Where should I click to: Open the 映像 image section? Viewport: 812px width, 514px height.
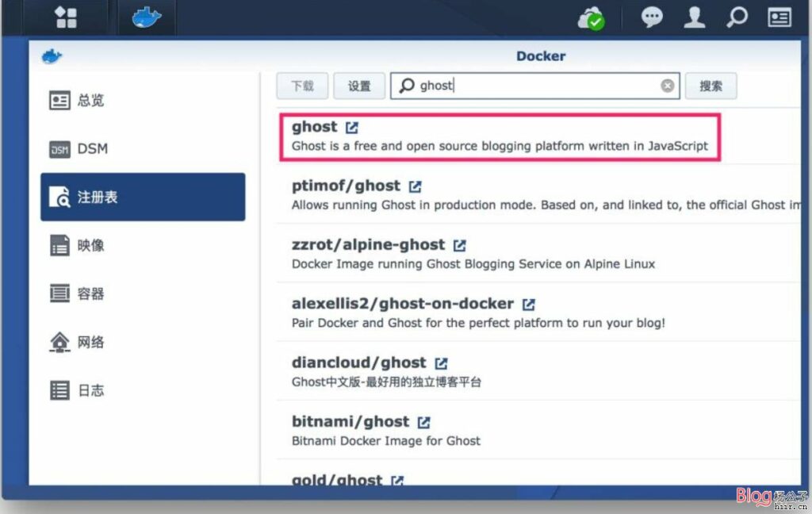point(143,245)
